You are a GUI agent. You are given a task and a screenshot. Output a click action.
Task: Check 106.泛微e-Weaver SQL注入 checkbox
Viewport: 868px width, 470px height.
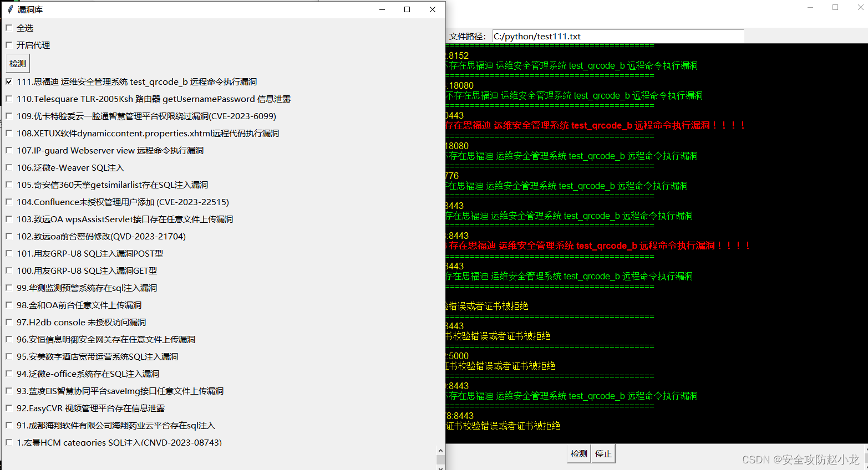pos(9,167)
